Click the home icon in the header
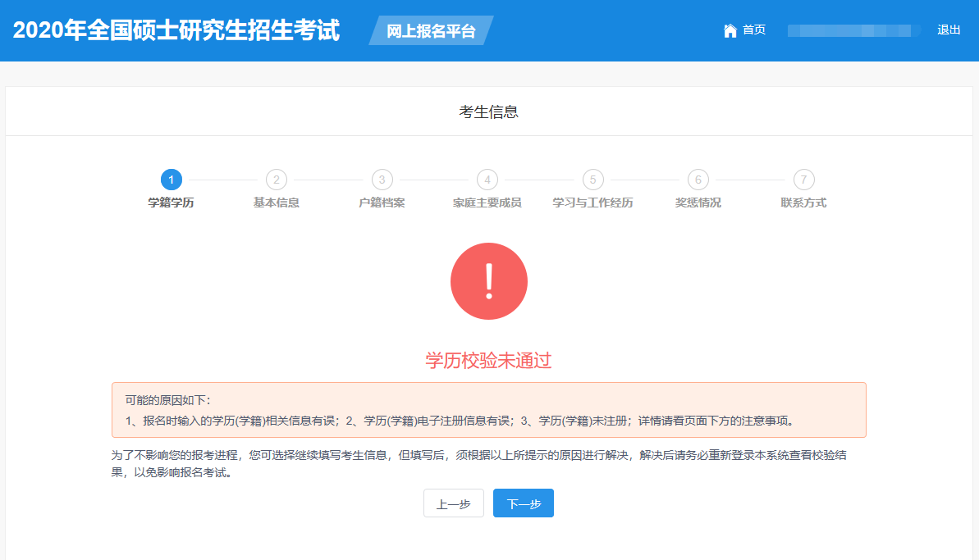The height and width of the screenshot is (560, 979). coord(730,30)
